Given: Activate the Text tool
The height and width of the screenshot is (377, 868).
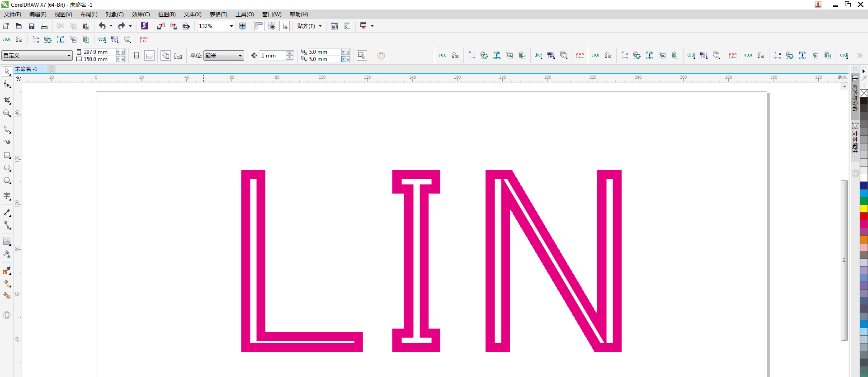Looking at the screenshot, I should pos(7,196).
